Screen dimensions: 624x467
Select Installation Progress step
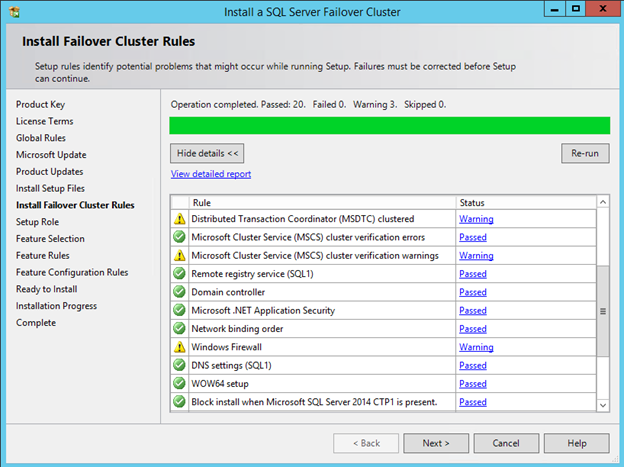pos(56,306)
